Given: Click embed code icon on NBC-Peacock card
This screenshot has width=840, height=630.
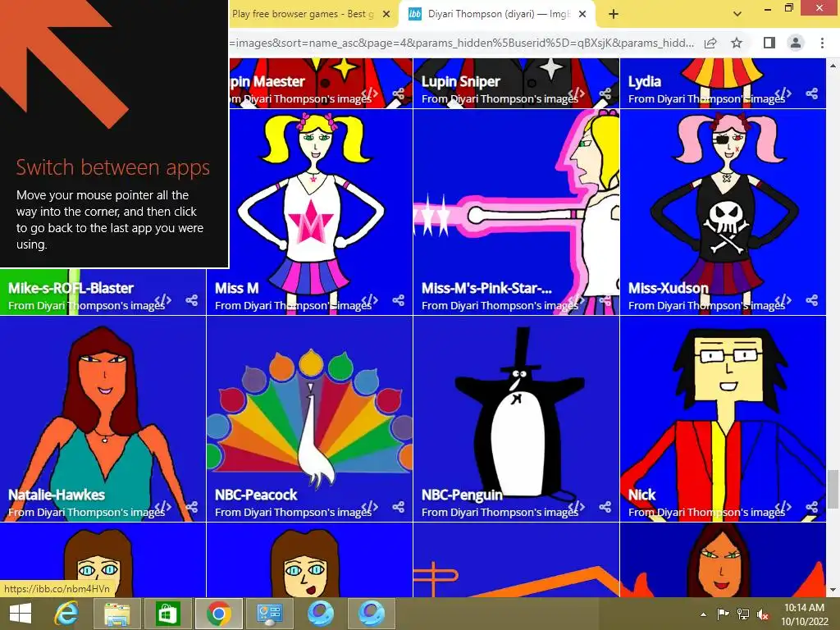Looking at the screenshot, I should coord(370,507).
